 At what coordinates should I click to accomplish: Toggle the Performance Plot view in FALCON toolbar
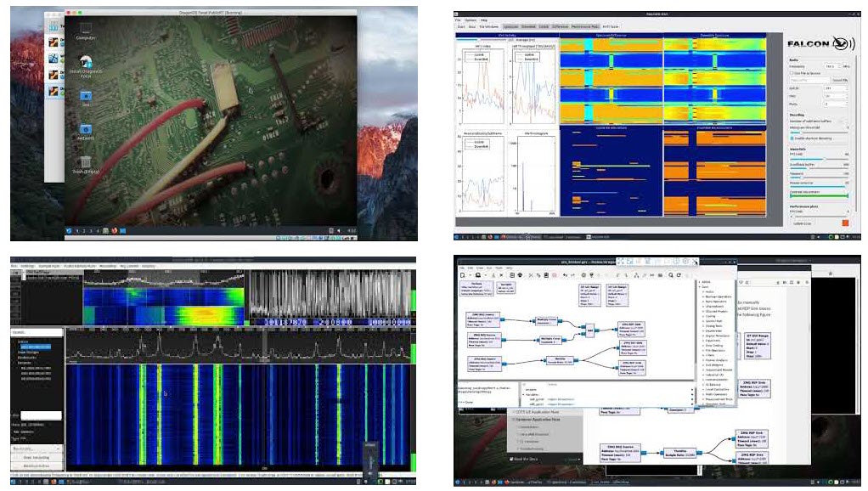(x=585, y=26)
